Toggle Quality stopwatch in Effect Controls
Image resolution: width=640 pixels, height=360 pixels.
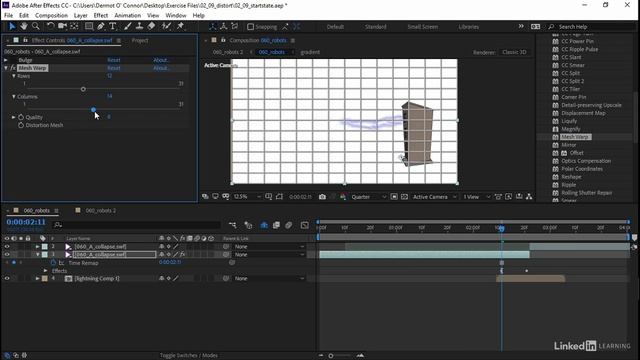(x=21, y=117)
